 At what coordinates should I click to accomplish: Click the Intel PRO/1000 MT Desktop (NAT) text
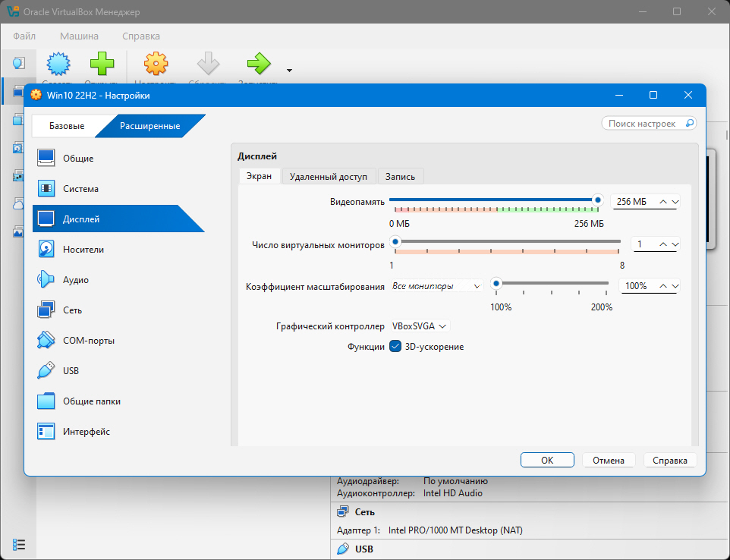click(455, 530)
